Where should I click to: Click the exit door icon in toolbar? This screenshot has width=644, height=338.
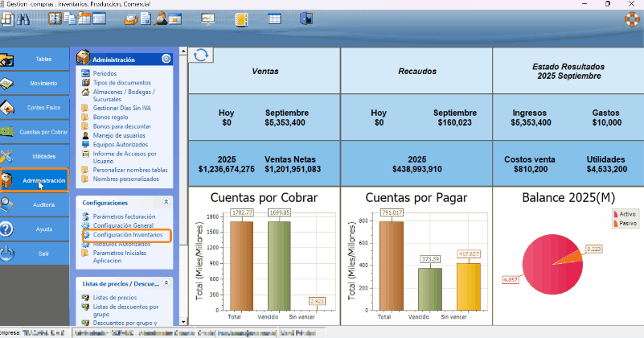tap(305, 19)
